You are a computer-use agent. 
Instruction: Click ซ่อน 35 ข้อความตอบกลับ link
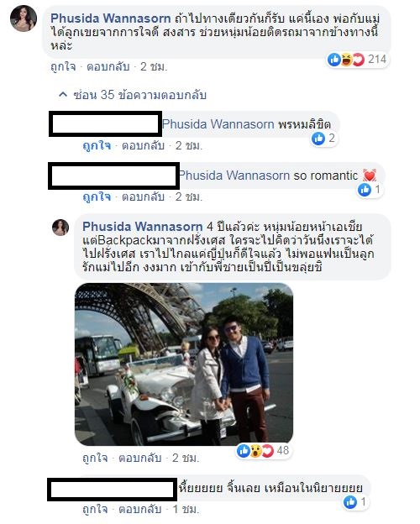tap(139, 95)
